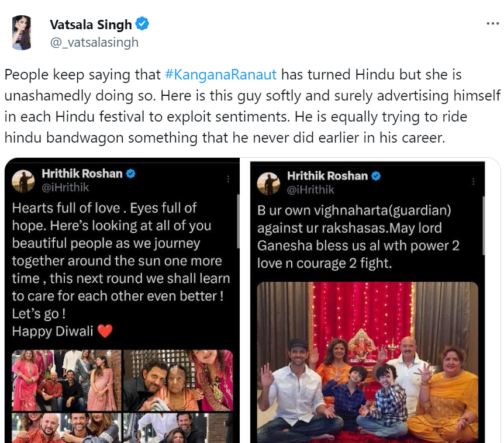
Task: Click the scrollbar in the left embedded screenshot
Action: pyautogui.click(x=238, y=221)
